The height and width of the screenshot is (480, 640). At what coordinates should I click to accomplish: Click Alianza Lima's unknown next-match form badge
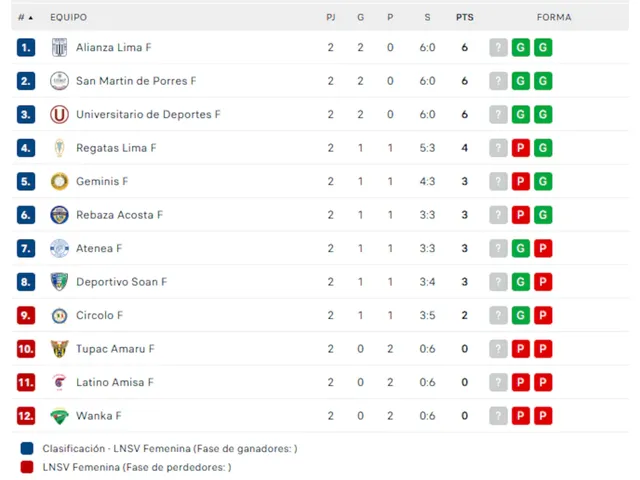pos(499,47)
